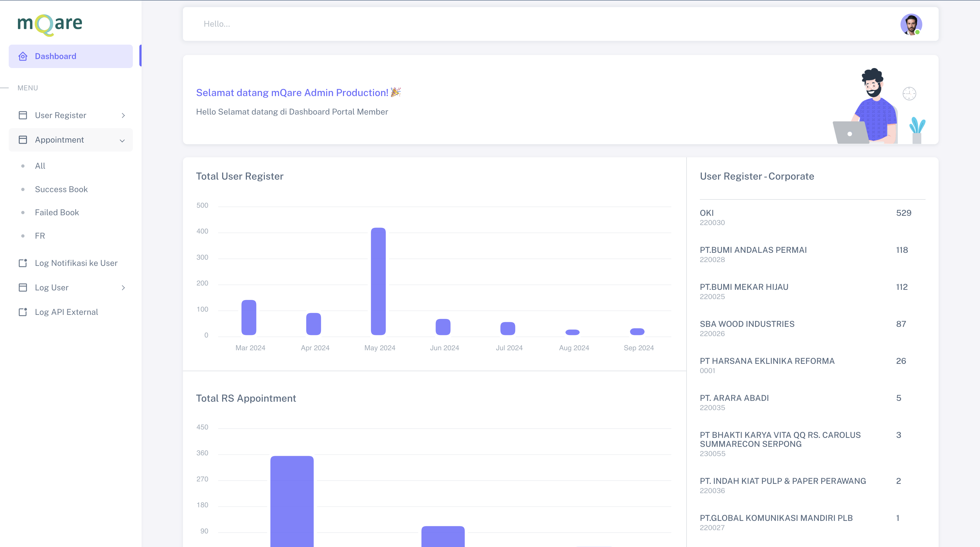Click the Log Notifikasi ke User icon
This screenshot has width=980, height=547.
pos(23,263)
